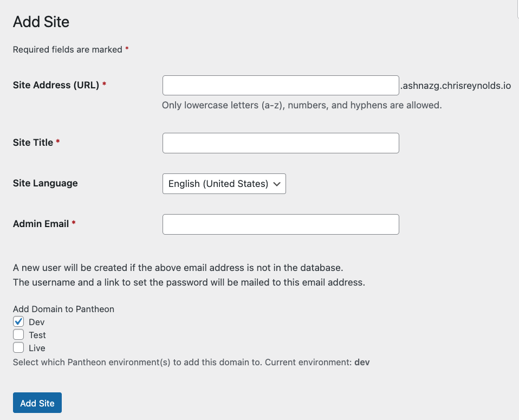Image resolution: width=519 pixels, height=420 pixels.
Task: Click inside the Site Address URL field
Action: (280, 85)
